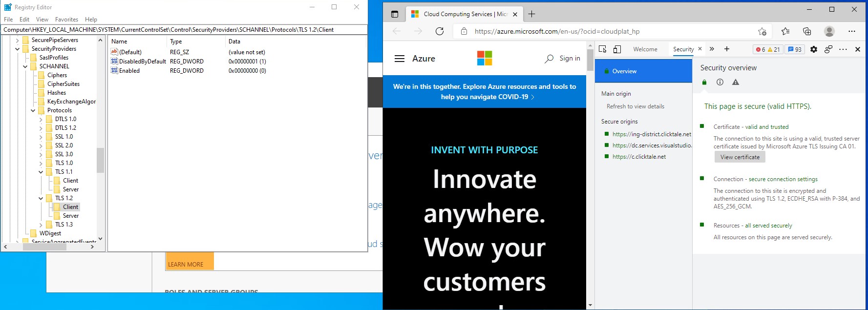Expand the TLS 1.3 tree node
The image size is (868, 310).
pyautogui.click(x=41, y=225)
